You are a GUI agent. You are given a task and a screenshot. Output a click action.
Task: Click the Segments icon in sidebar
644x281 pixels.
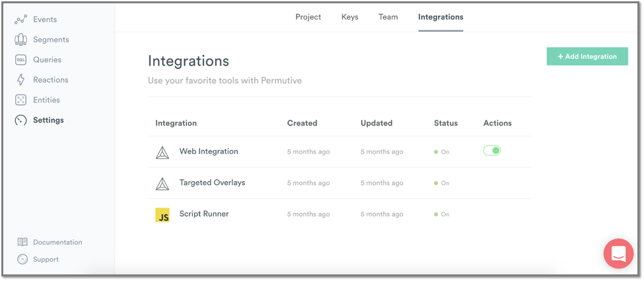click(20, 40)
